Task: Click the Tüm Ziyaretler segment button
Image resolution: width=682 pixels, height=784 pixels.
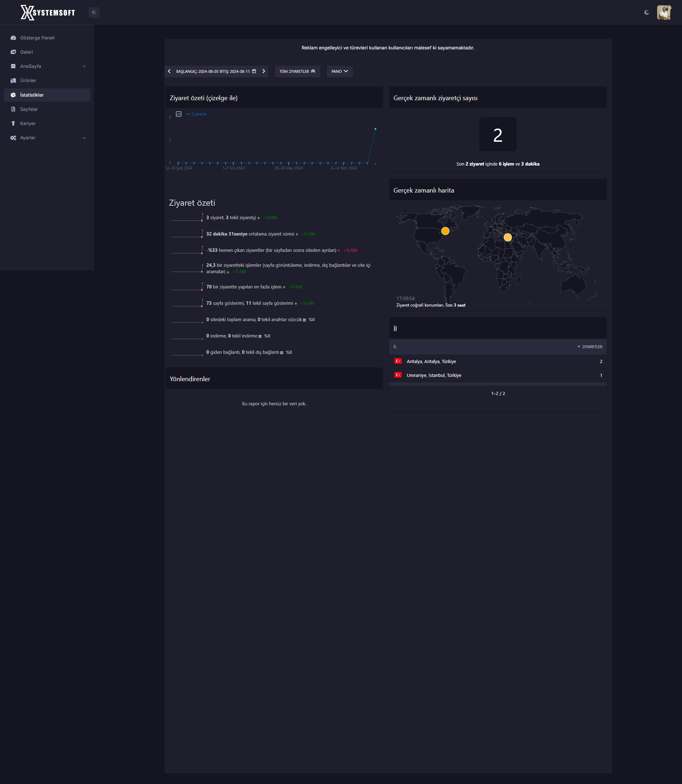Action: (297, 71)
